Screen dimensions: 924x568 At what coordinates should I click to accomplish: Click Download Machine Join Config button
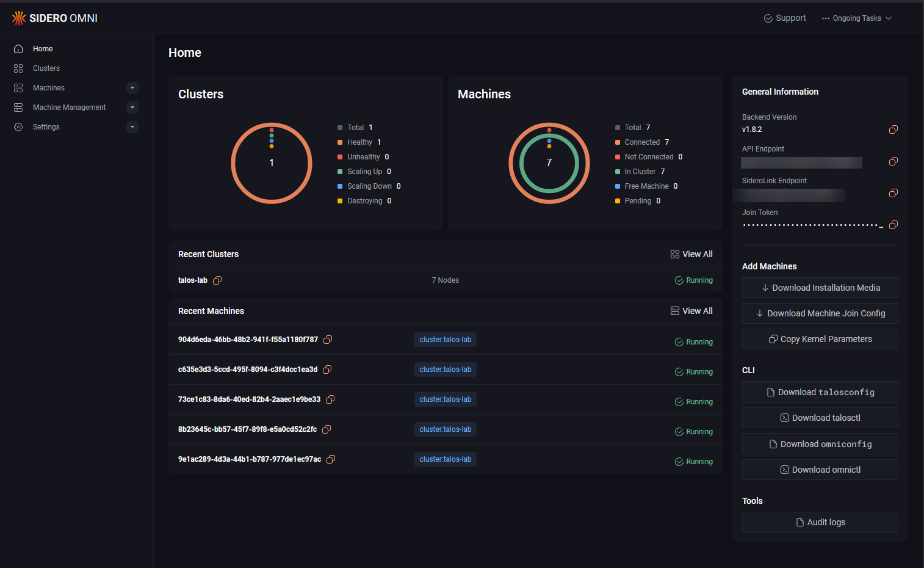[820, 313]
